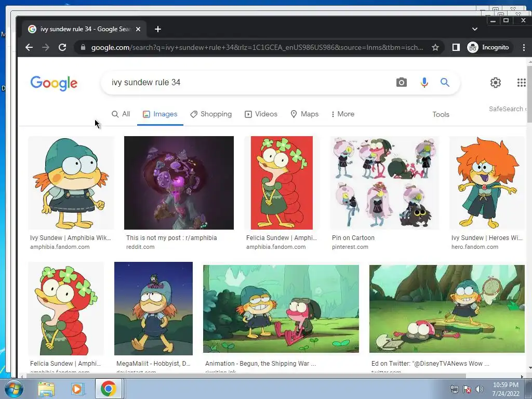Open the Ivy Sundew Amphibia Wiki image

tap(71, 183)
